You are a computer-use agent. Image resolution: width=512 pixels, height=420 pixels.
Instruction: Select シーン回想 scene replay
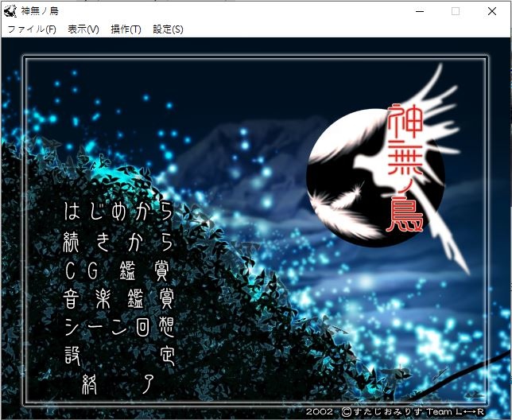(118, 328)
